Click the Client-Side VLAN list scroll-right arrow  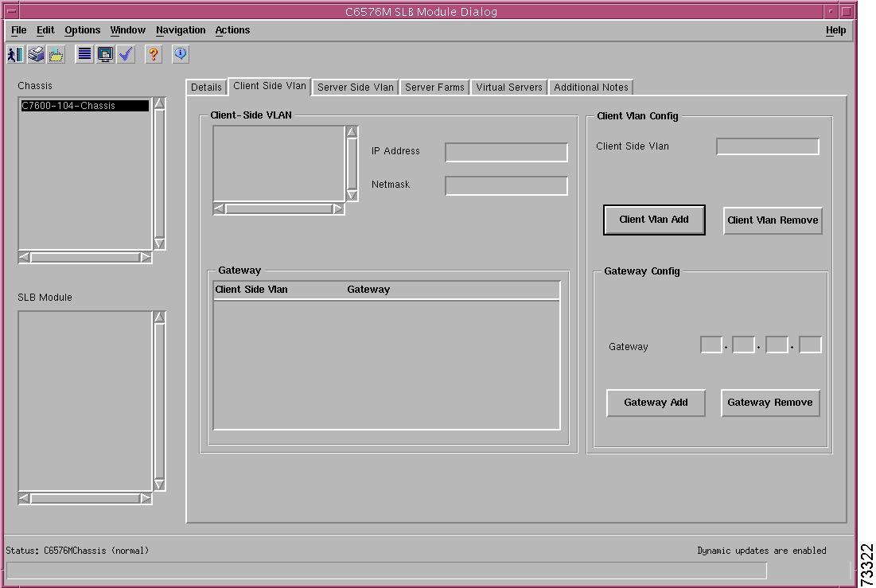[338, 208]
